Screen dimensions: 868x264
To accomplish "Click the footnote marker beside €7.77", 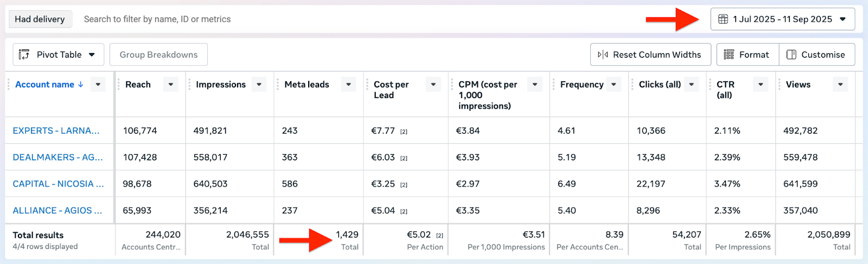I will [x=404, y=131].
